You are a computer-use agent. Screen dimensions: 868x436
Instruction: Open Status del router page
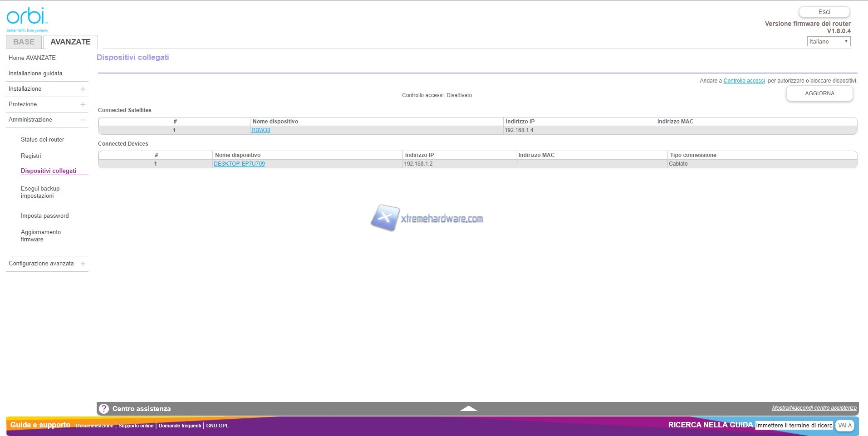coord(43,140)
